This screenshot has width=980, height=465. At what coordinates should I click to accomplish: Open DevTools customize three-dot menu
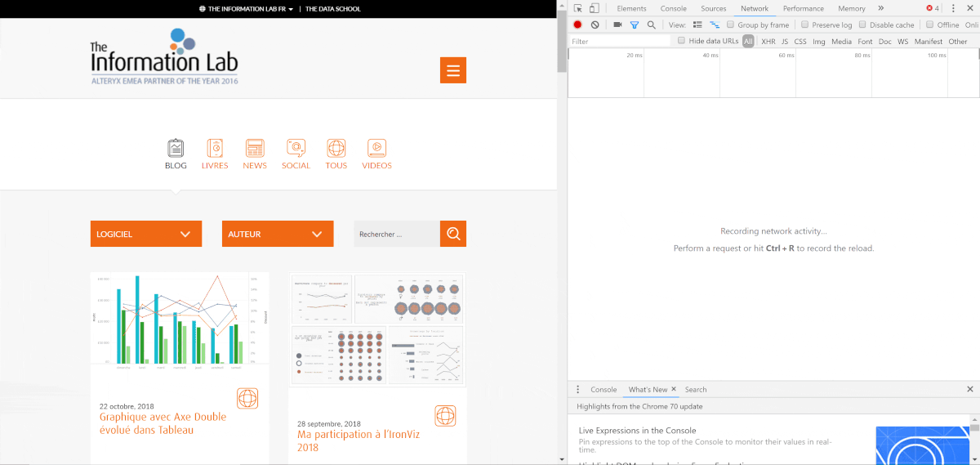[x=953, y=8]
